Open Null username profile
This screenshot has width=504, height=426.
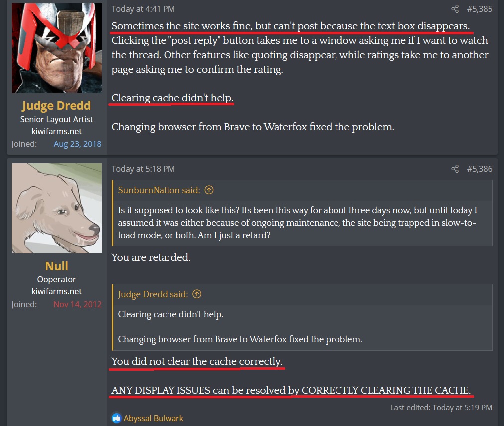56,266
